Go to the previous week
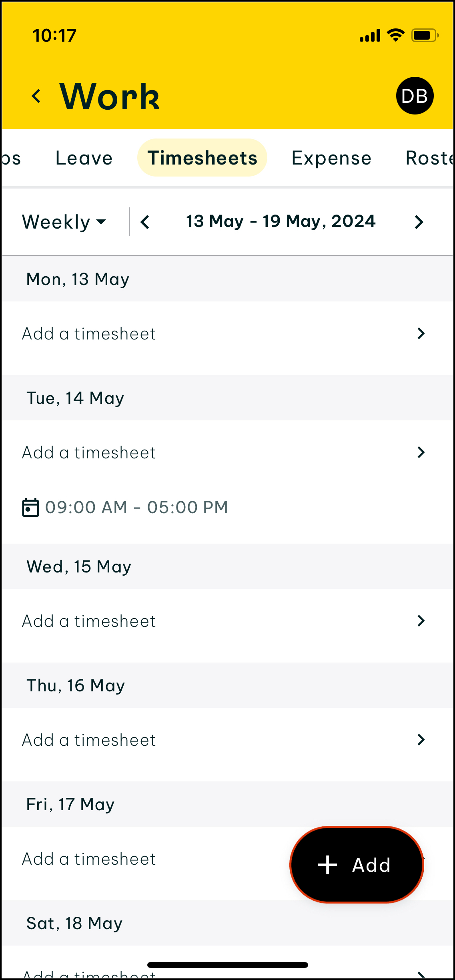Image resolution: width=455 pixels, height=980 pixels. pos(145,222)
